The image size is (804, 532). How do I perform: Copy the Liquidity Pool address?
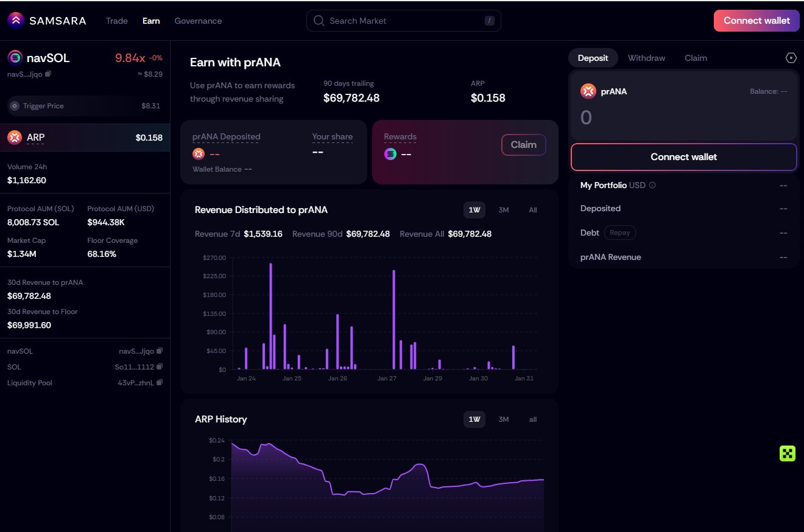(160, 383)
